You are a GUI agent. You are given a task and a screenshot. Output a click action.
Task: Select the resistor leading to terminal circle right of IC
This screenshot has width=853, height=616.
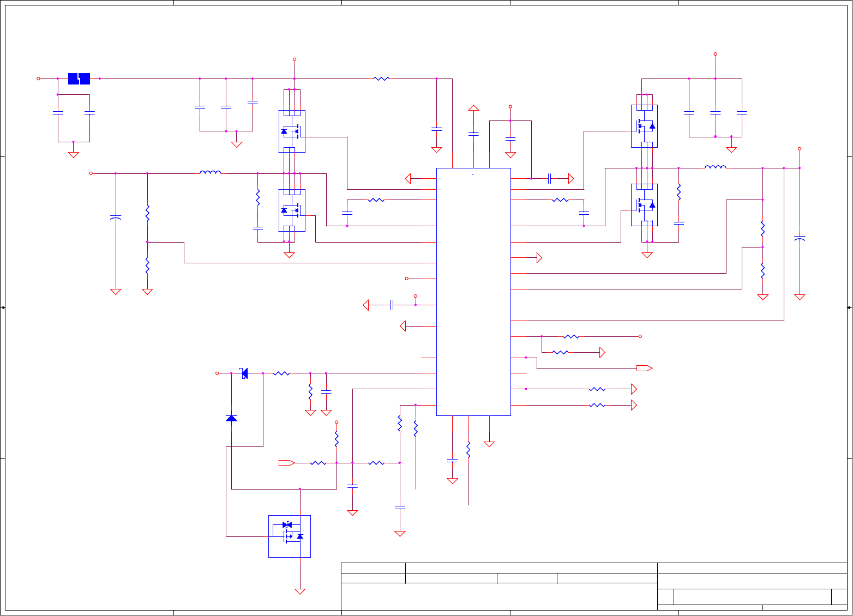pyautogui.click(x=571, y=336)
